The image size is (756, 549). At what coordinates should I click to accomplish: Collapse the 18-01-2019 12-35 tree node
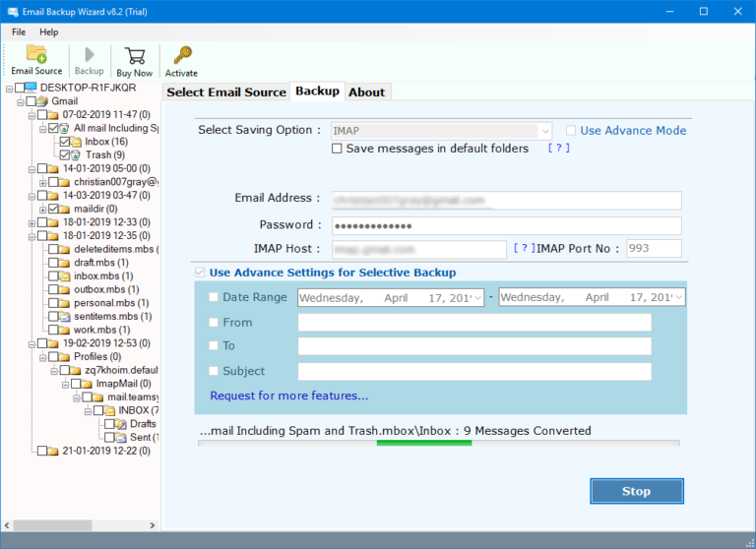point(31,236)
